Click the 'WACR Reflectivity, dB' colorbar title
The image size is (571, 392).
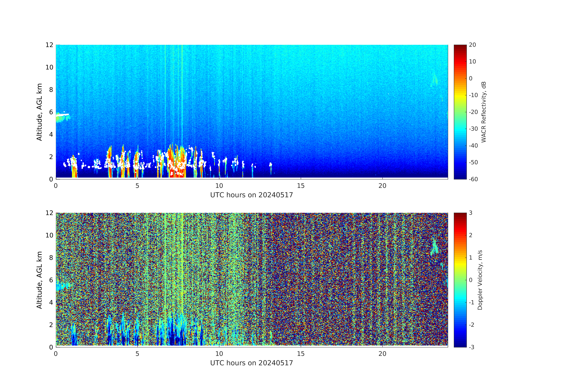point(484,112)
